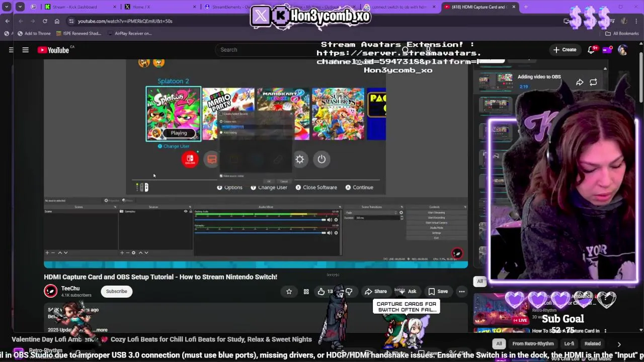Open the TeeChu channel avatar

(51, 291)
